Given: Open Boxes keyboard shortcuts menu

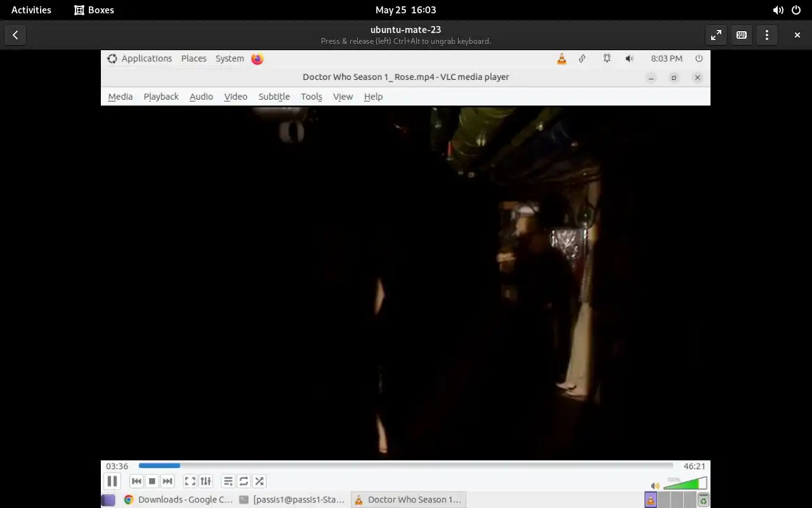Looking at the screenshot, I should click(x=741, y=35).
